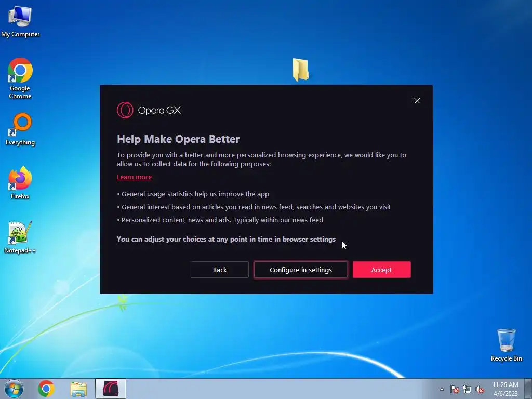Click the muted volume tray icon
This screenshot has height=399, width=532.
[480, 389]
